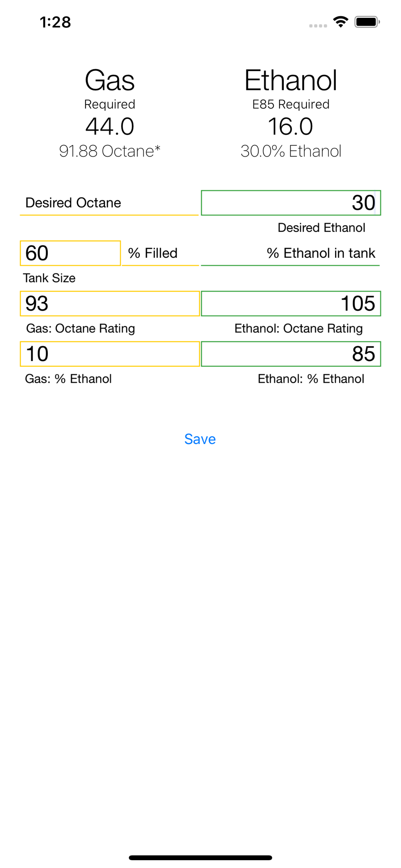Image resolution: width=401 pixels, height=868 pixels.
Task: Tap the 16.0 E85 required value
Action: 291,126
